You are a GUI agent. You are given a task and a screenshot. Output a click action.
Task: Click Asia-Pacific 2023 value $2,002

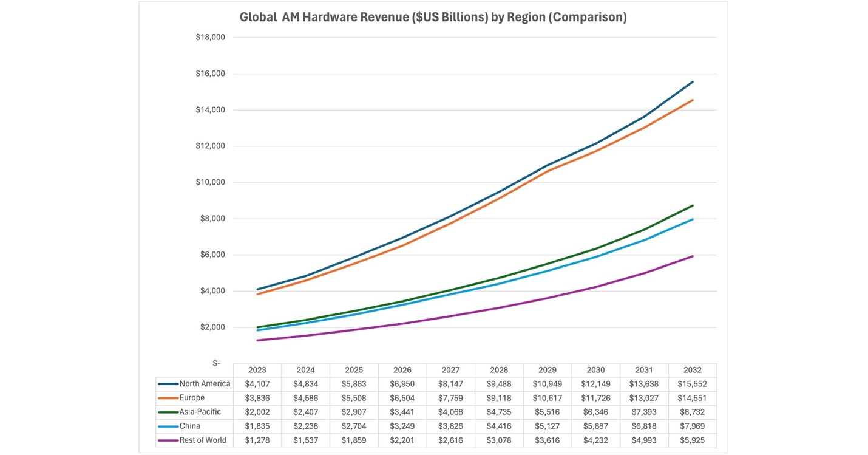click(x=257, y=412)
